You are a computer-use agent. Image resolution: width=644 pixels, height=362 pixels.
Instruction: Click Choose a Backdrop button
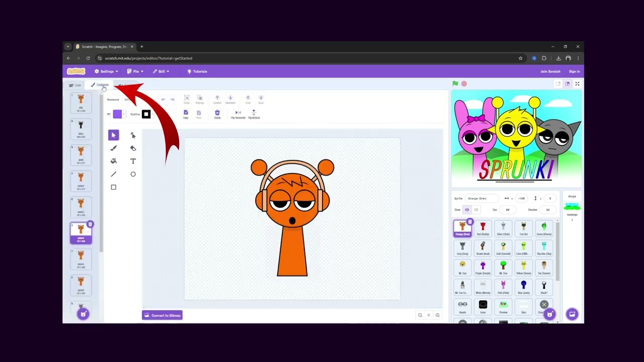[x=572, y=314]
